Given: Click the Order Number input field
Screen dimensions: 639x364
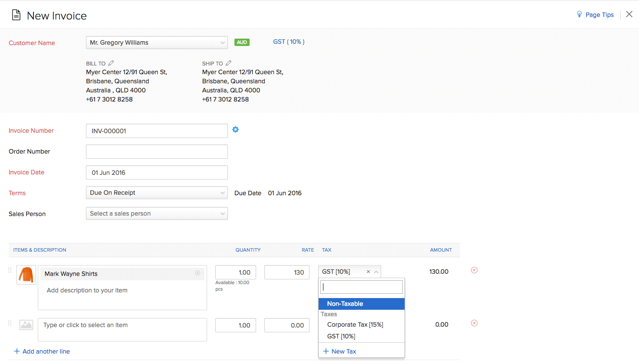Looking at the screenshot, I should point(156,151).
